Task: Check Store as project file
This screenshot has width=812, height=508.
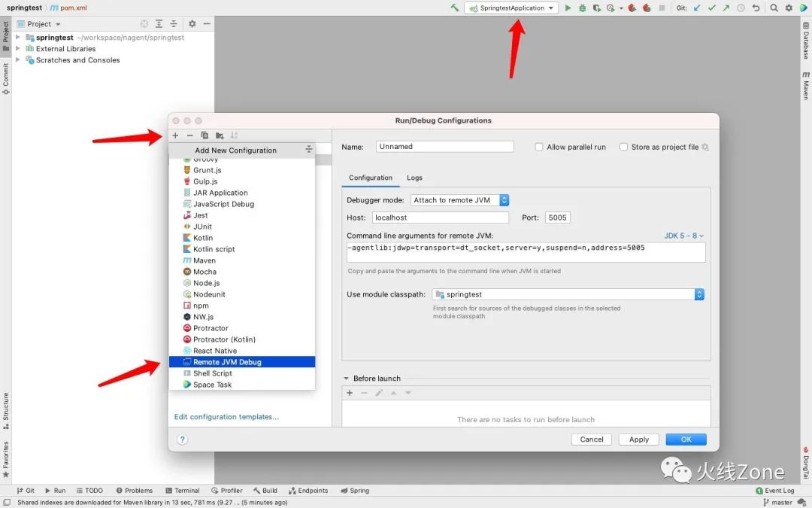Action: (623, 148)
